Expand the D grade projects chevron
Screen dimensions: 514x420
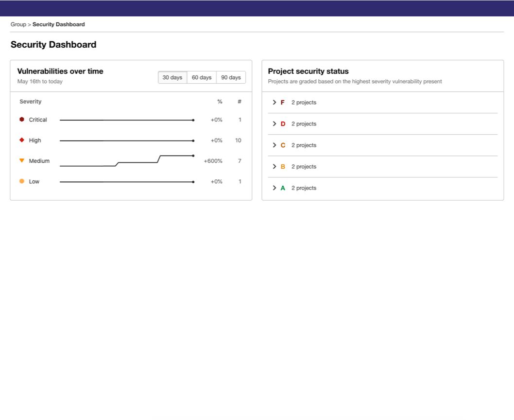274,123
